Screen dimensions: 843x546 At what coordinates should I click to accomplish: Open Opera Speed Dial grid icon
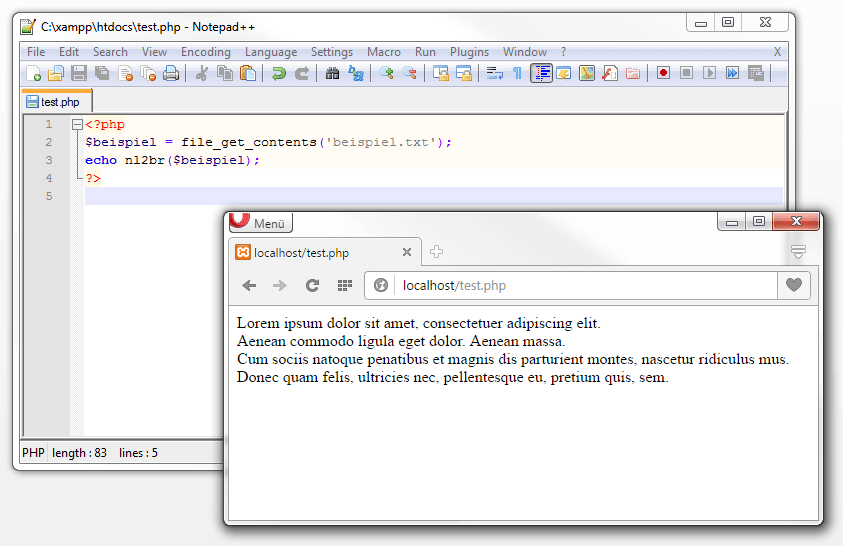[x=345, y=285]
